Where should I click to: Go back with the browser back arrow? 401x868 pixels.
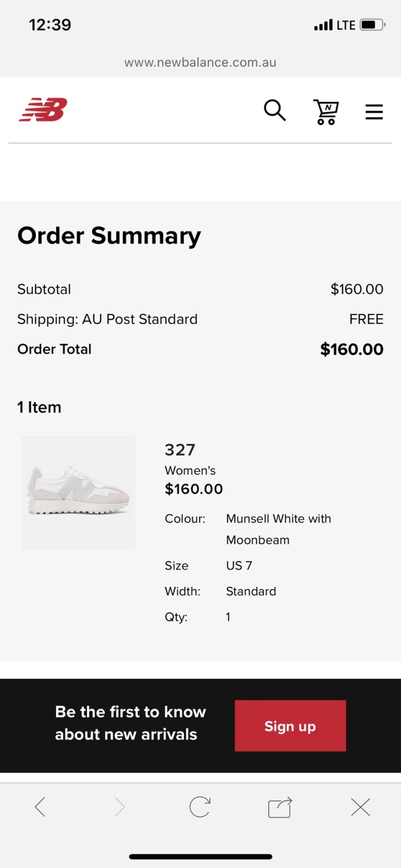[40, 807]
